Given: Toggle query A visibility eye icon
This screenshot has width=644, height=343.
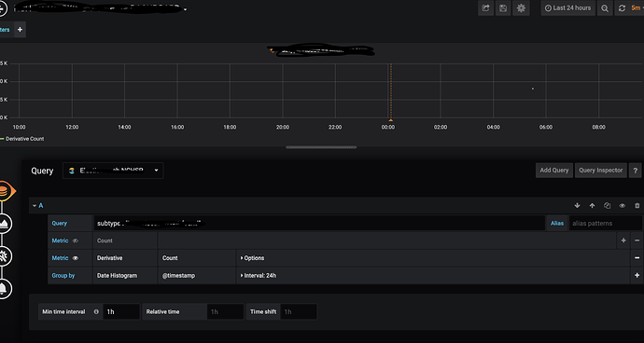Looking at the screenshot, I should [622, 206].
